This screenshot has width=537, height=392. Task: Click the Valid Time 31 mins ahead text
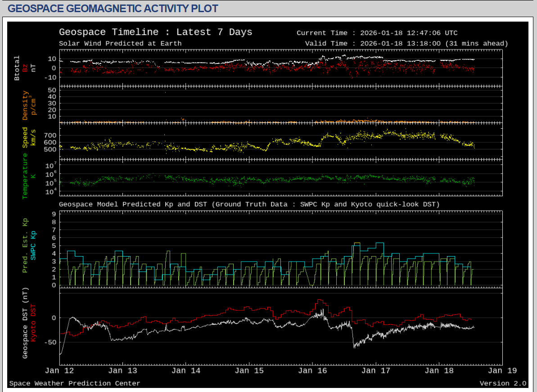coord(406,44)
